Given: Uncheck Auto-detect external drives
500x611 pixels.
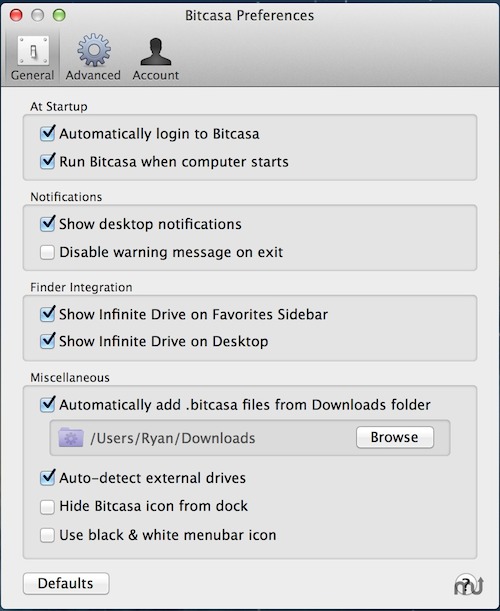Looking at the screenshot, I should [48, 477].
